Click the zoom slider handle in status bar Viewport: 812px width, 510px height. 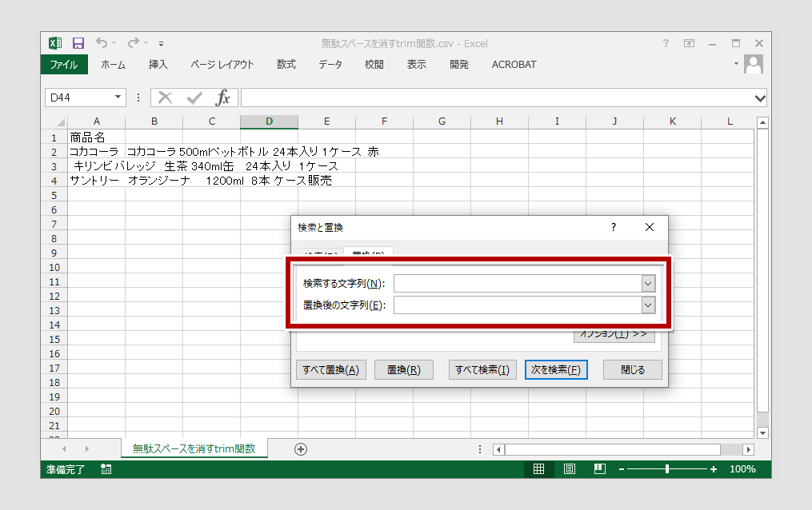pos(667,469)
